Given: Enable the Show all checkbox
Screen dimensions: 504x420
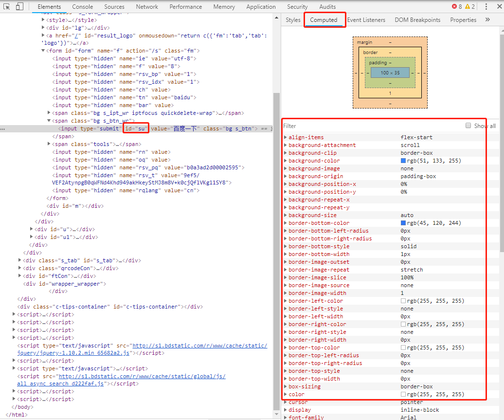Looking at the screenshot, I should coord(468,126).
